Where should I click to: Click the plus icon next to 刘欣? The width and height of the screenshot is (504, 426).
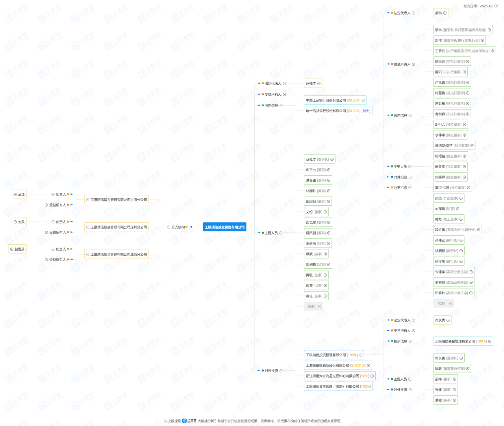[15, 222]
